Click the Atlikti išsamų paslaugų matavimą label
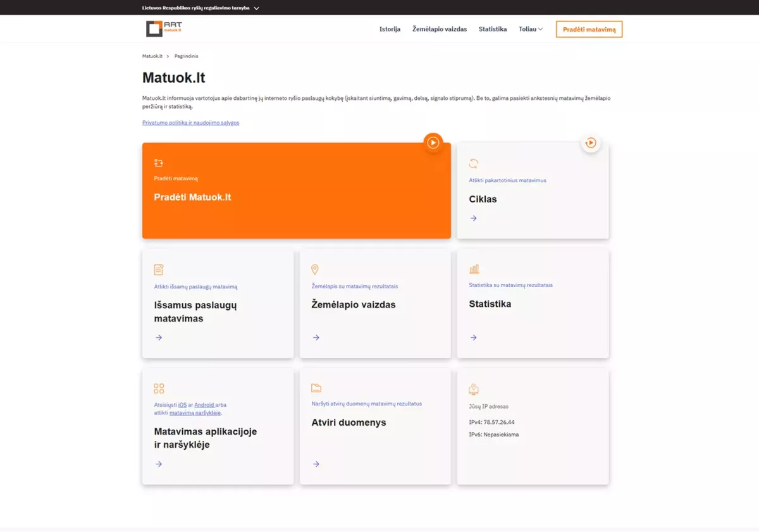The height and width of the screenshot is (532, 759). tap(196, 287)
